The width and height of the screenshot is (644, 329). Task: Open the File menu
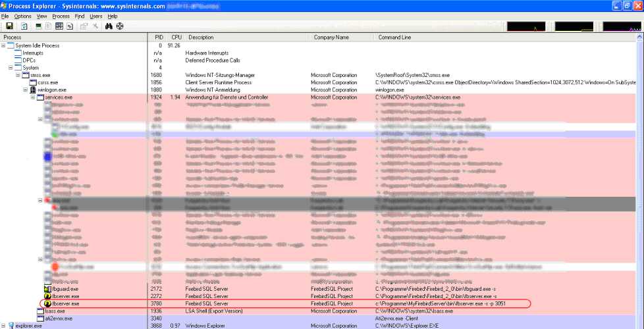(x=5, y=16)
